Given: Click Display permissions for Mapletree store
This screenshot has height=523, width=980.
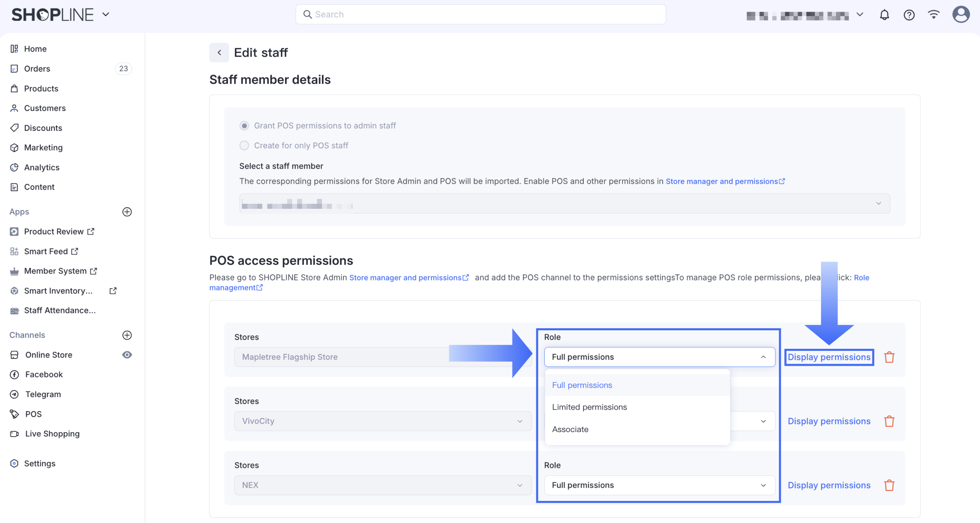Looking at the screenshot, I should pos(829,357).
